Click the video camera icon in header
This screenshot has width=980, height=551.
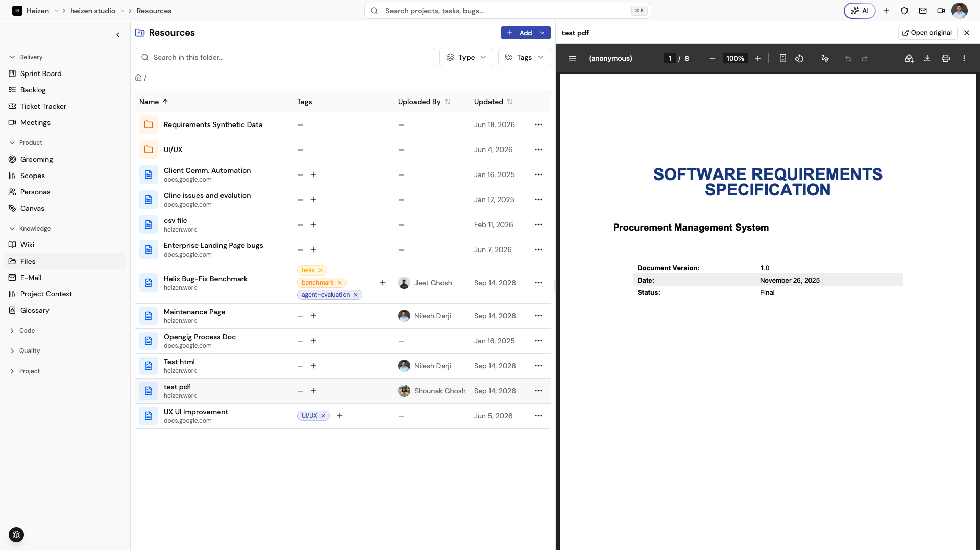point(941,11)
